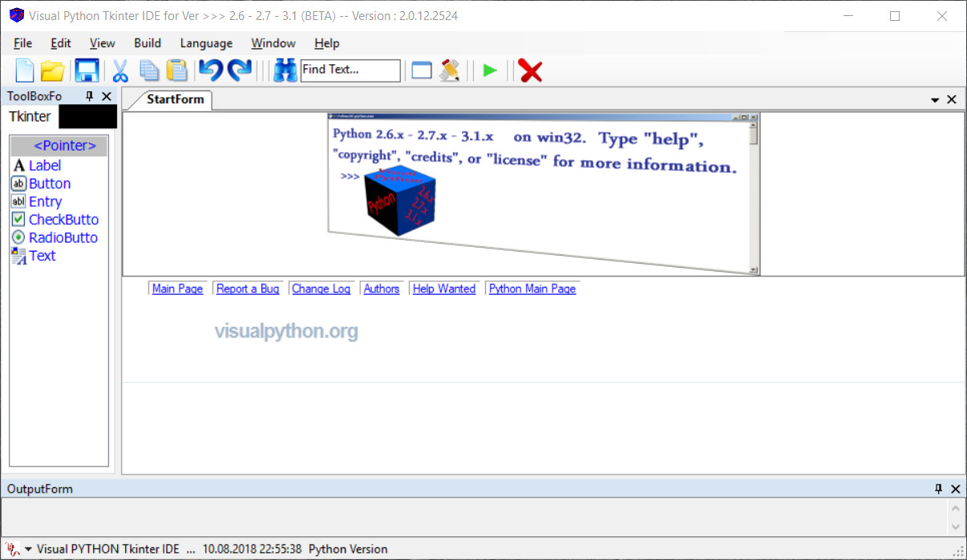The height and width of the screenshot is (560, 967).
Task: Undo the last action
Action: coord(211,71)
